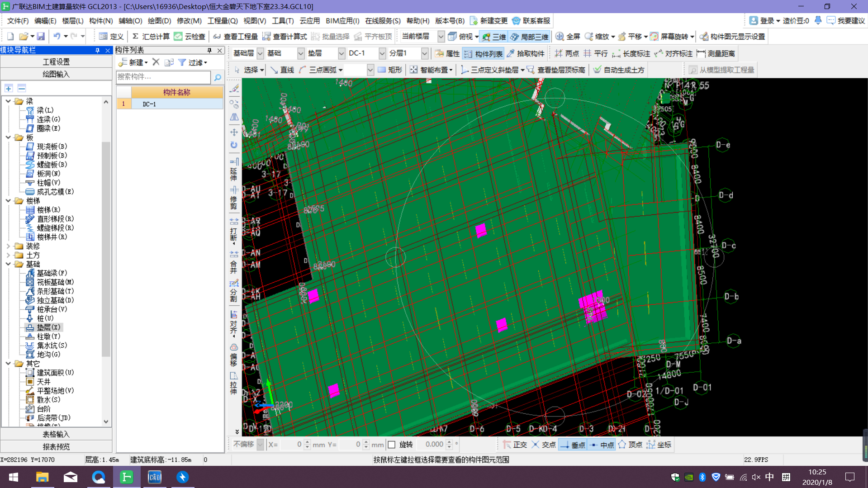Image resolution: width=868 pixels, height=488 pixels.
Task: Click the 合并 merge tool
Action: (234, 262)
